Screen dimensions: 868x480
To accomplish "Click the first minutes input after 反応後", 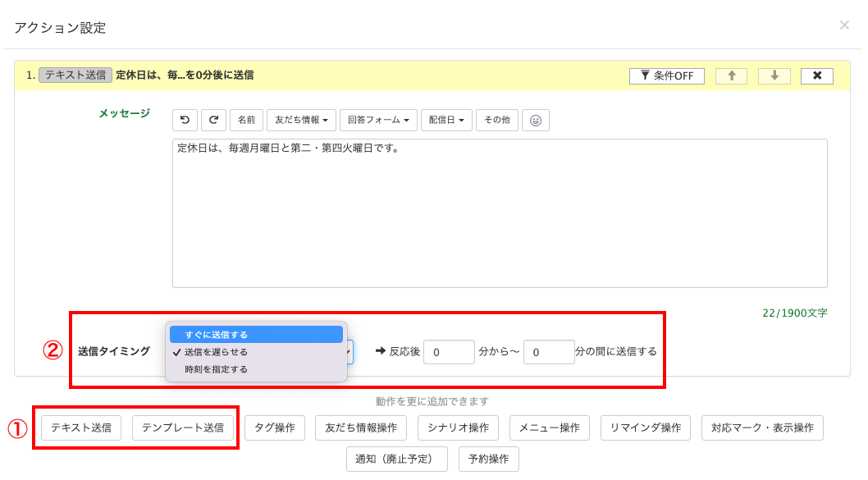I will [x=449, y=352].
